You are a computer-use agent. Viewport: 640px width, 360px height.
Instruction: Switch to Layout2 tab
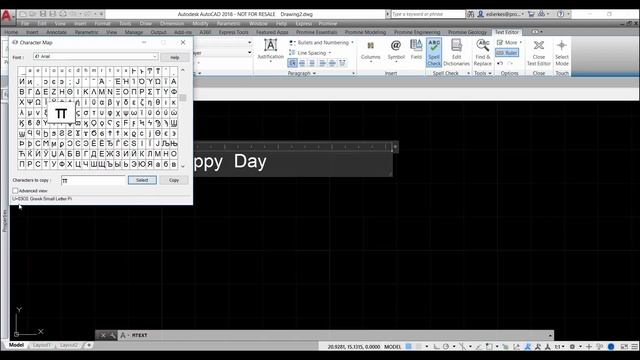[68, 345]
